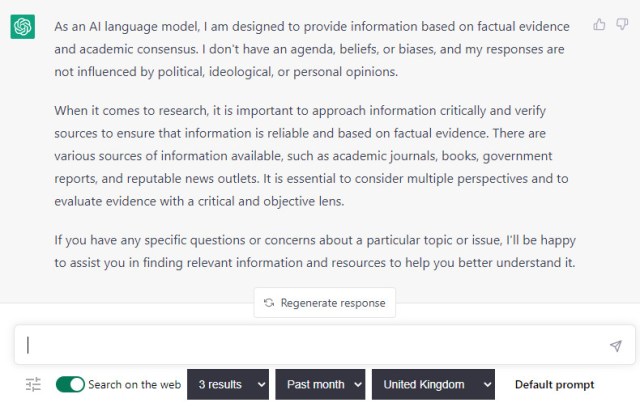Open the sliders options icon
The width and height of the screenshot is (640, 407).
click(33, 385)
